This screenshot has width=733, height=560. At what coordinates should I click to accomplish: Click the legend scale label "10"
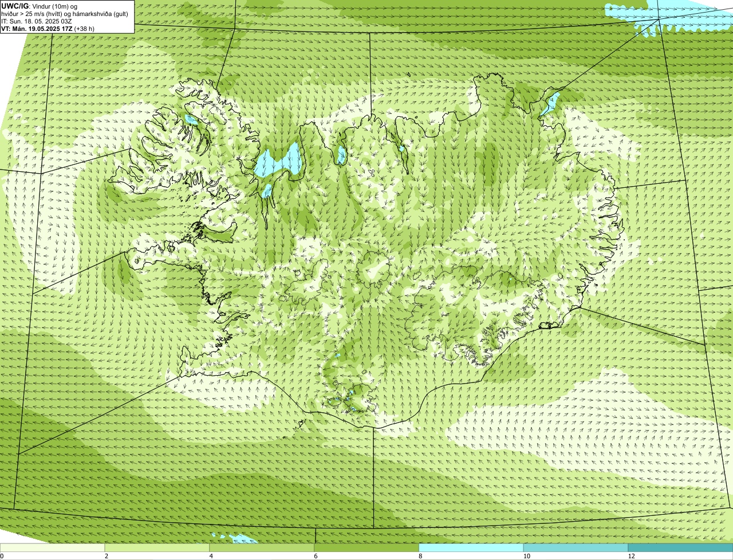tap(526, 556)
